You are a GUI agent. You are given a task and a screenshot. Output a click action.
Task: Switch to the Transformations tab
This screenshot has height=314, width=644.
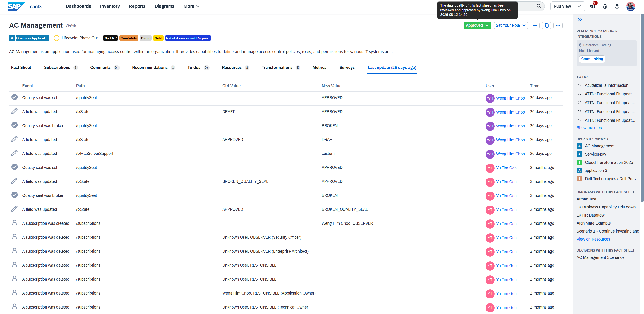point(281,67)
